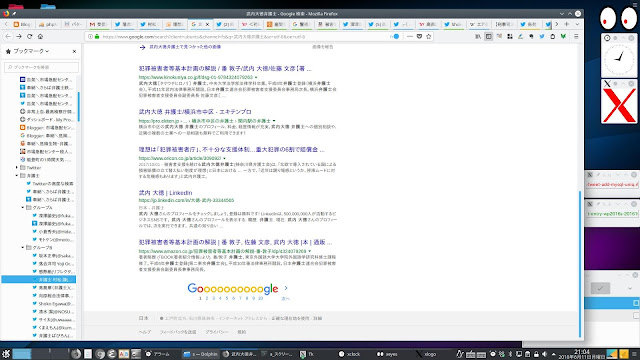Click the checkmark button in right-side window

[x=600, y=288]
